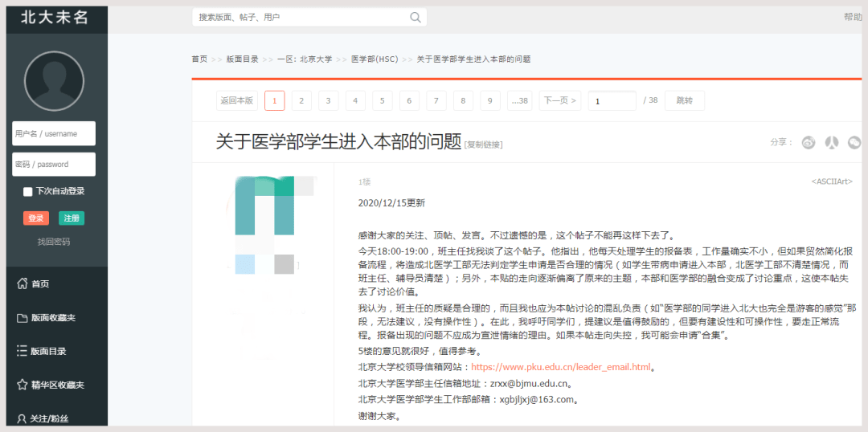Share the post via the Renren icon

click(832, 142)
